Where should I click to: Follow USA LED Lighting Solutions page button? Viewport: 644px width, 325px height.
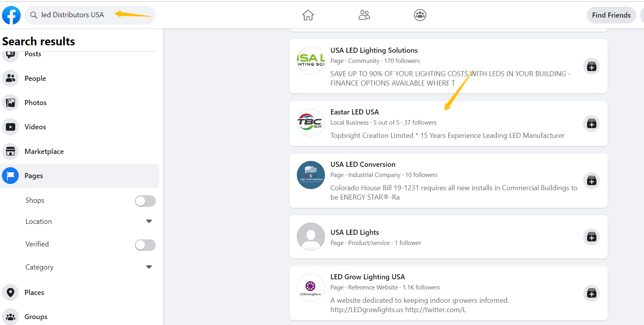click(x=592, y=66)
